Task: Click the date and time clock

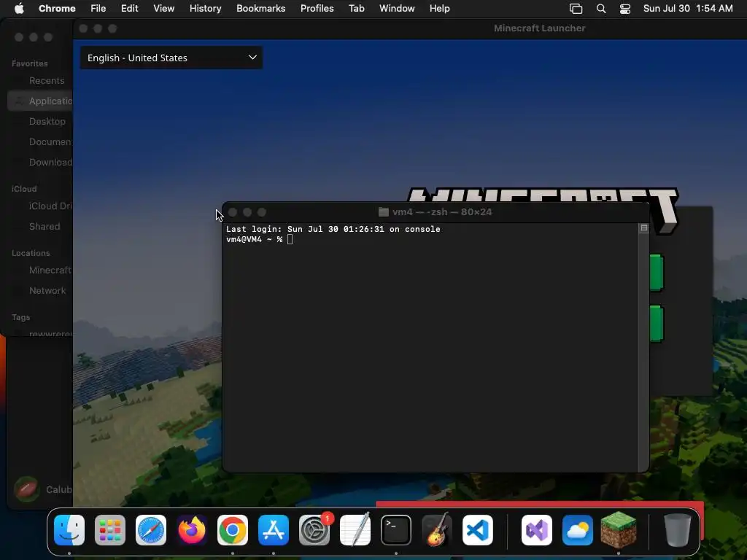Action: [x=688, y=8]
